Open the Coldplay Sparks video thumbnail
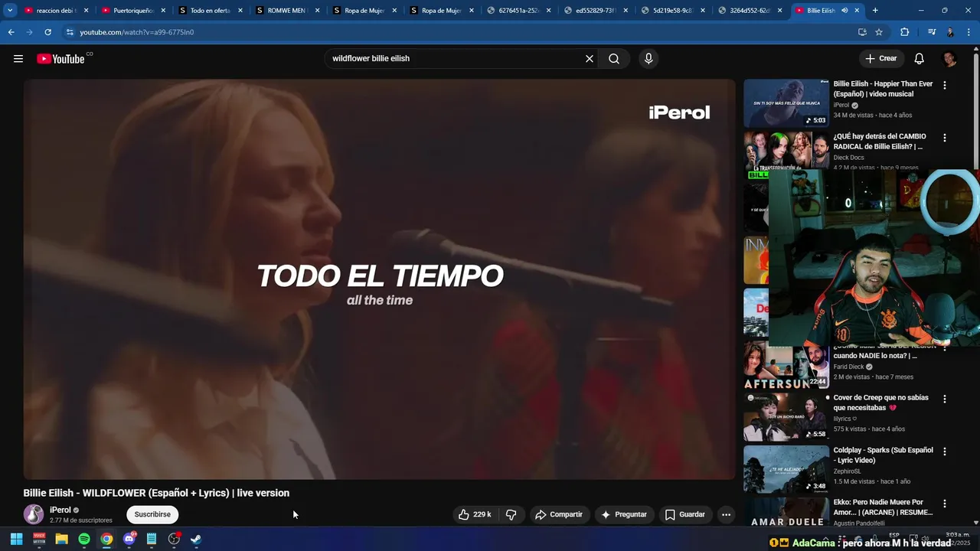Image resolution: width=980 pixels, height=551 pixels. click(x=786, y=469)
